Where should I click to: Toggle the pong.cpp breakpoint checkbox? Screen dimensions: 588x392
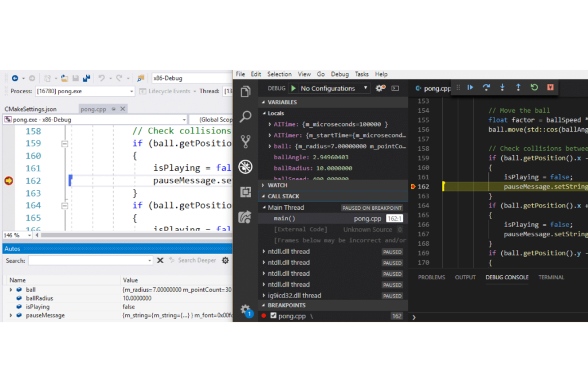(x=273, y=316)
